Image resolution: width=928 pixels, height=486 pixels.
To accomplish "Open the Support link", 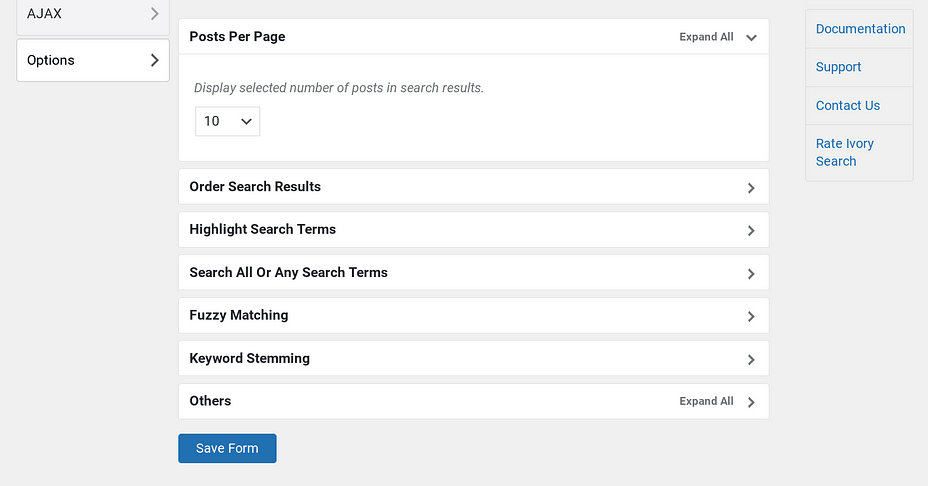I will tap(838, 67).
